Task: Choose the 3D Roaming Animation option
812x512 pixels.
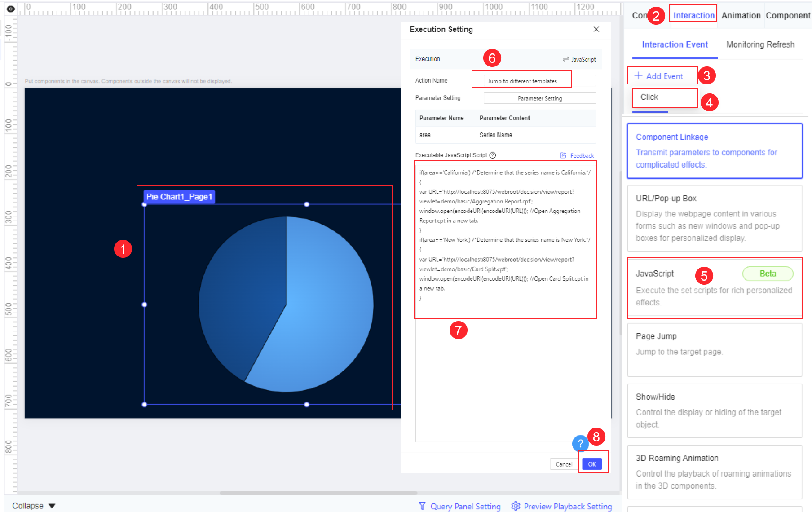Action: coord(715,472)
